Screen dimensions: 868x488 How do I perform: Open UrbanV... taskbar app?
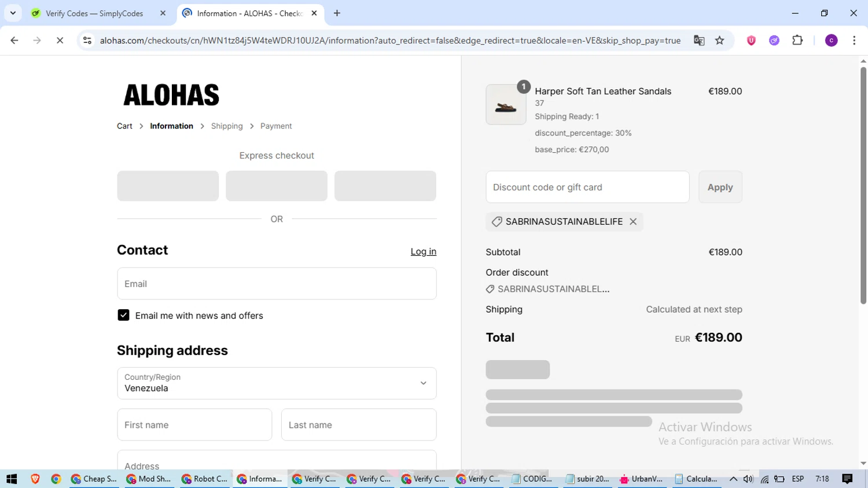point(641,479)
